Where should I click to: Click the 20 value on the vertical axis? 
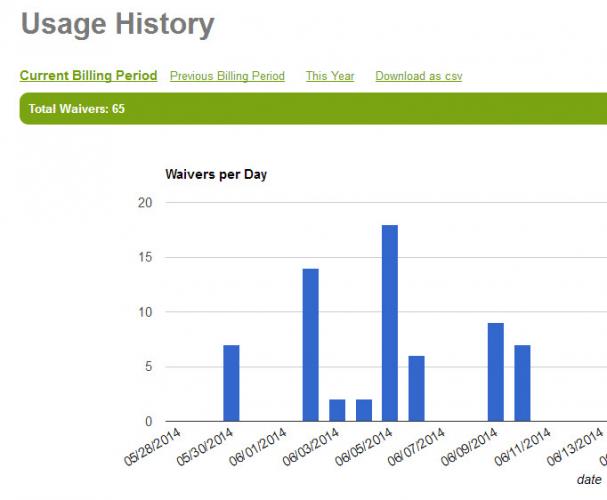pos(146,203)
